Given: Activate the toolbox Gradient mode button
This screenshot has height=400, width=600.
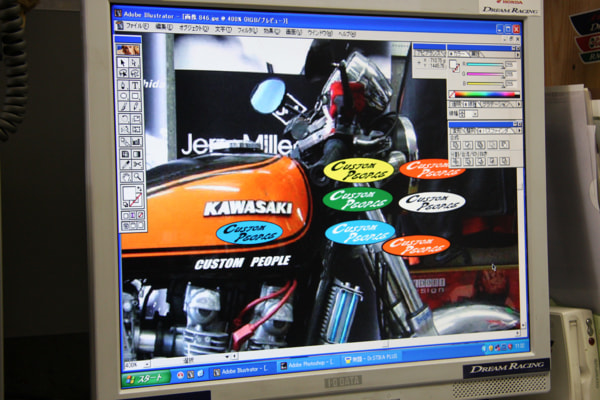Looking at the screenshot, I should [133, 216].
